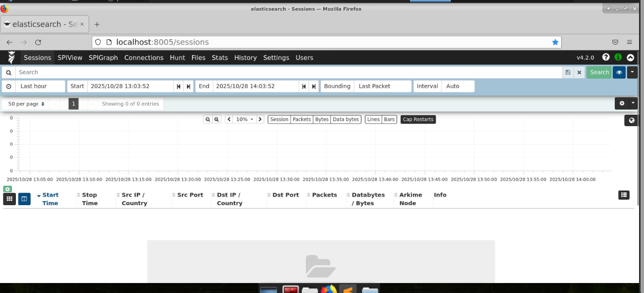Open the map with the globe icon
Viewport: 644px width, 293px height.
click(x=631, y=120)
